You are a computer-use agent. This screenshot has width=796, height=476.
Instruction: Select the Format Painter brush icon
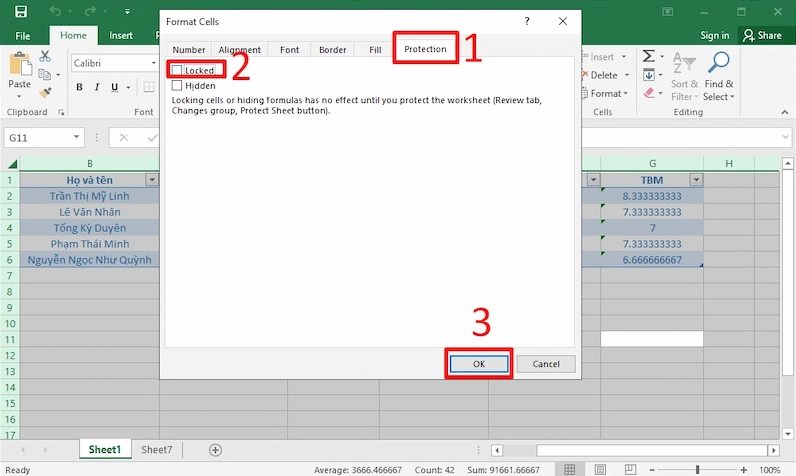click(x=45, y=92)
